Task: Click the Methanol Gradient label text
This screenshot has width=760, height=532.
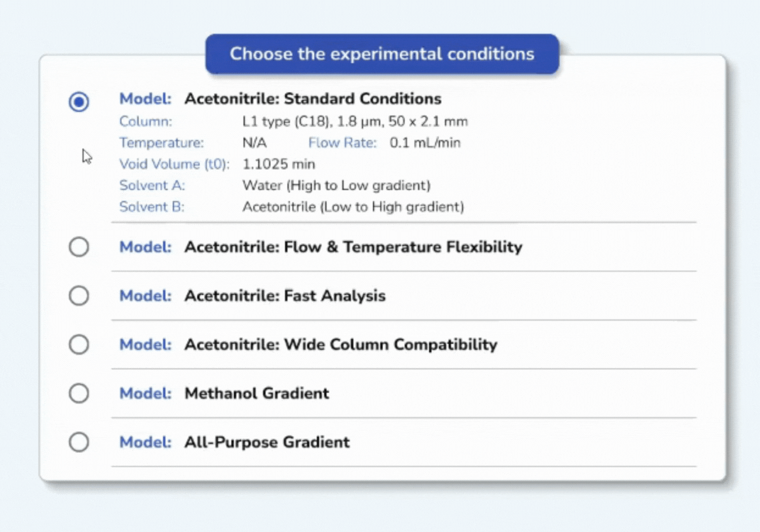Action: coord(256,393)
